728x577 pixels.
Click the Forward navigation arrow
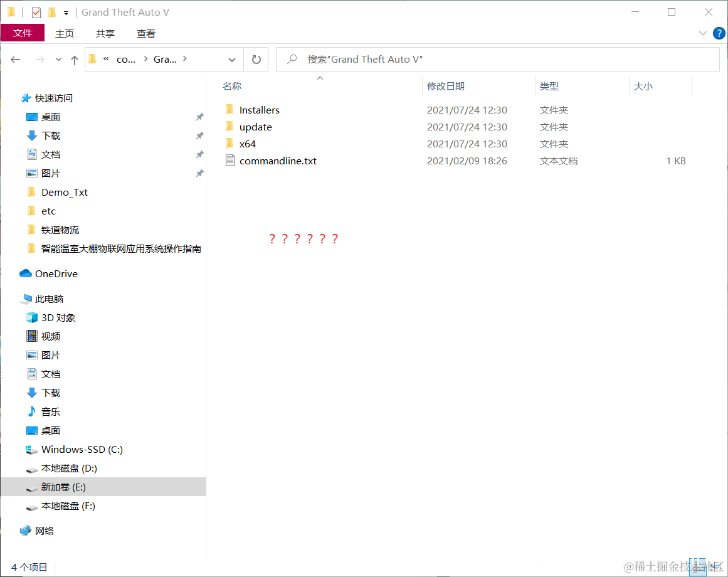pos(40,60)
